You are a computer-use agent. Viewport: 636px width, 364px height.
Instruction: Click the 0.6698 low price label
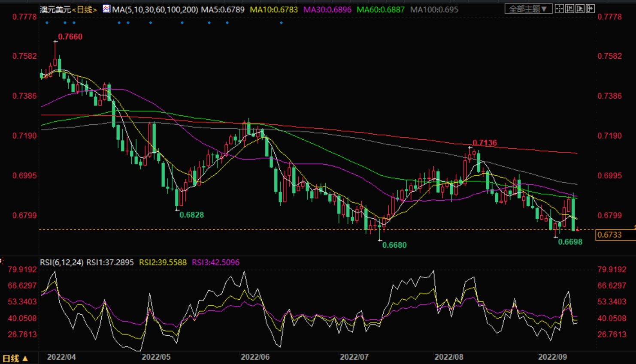click(570, 242)
